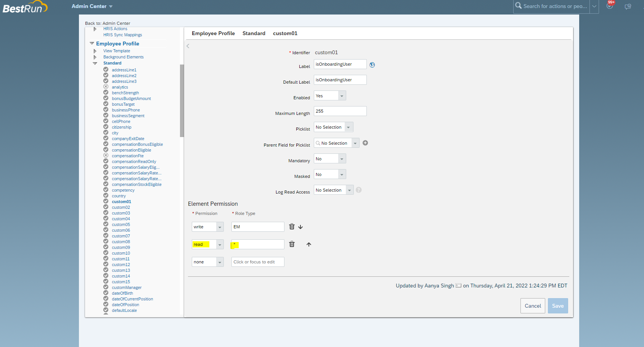Go back to Admin Center link
644x347 pixels.
click(x=108, y=23)
